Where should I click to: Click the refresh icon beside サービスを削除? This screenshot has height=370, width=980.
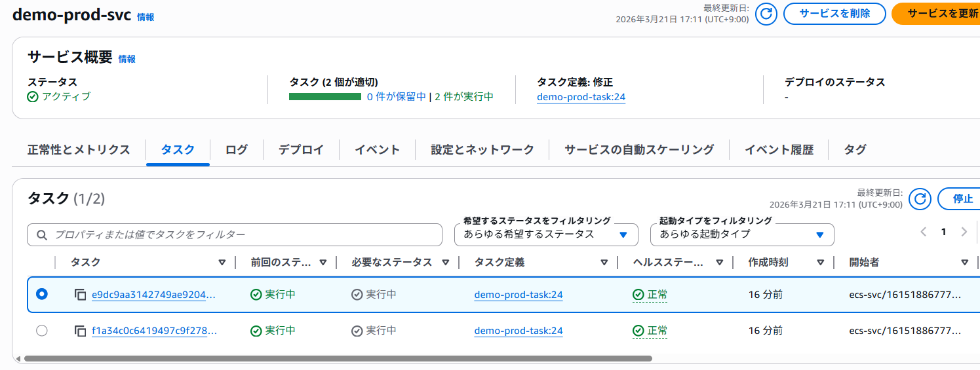(766, 14)
